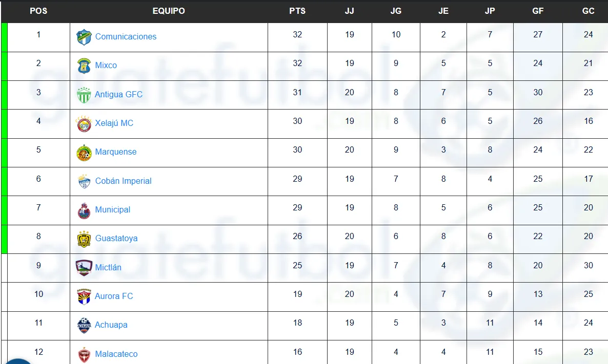
Task: Click the Comunicaciones team crest icon
Action: [84, 37]
